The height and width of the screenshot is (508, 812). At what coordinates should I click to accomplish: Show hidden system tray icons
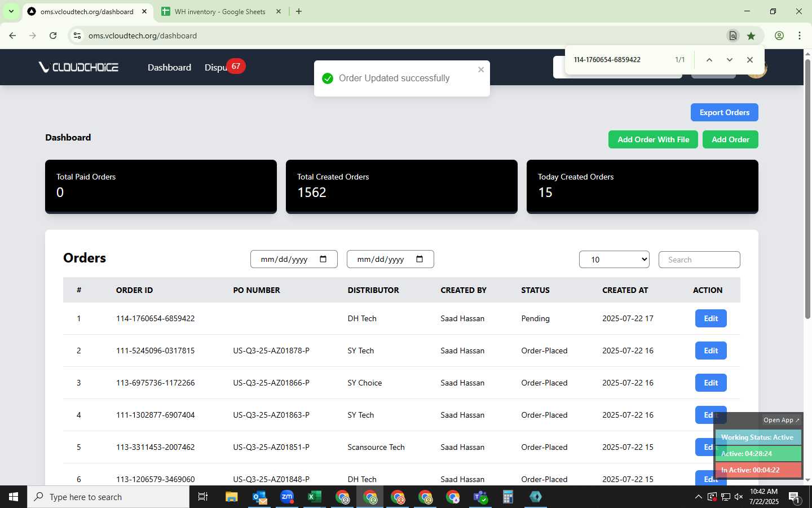698,497
